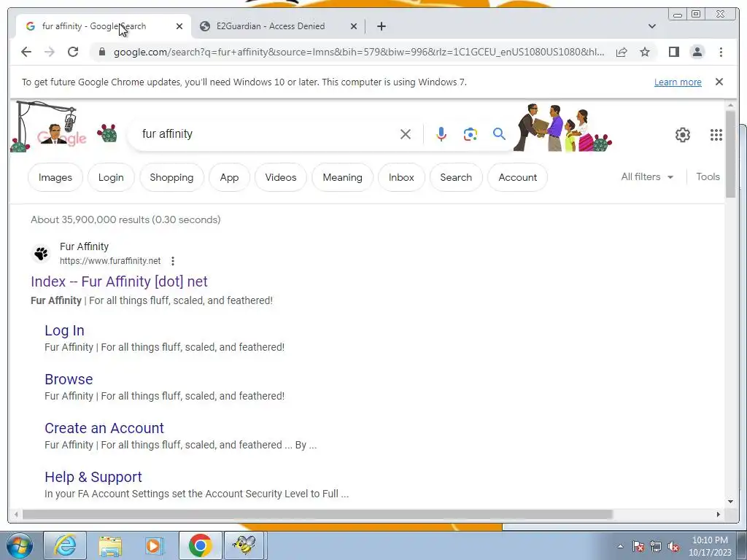Open the muted volume tray icon
The height and width of the screenshot is (560, 747).
point(673,547)
